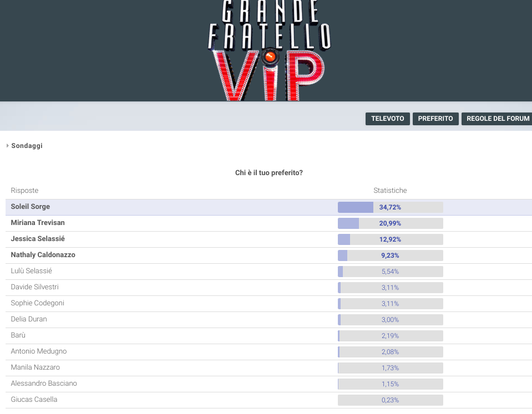Screen dimensions: 532x414
Task: Click Sophie Codegoni poll entry
Action: point(38,303)
